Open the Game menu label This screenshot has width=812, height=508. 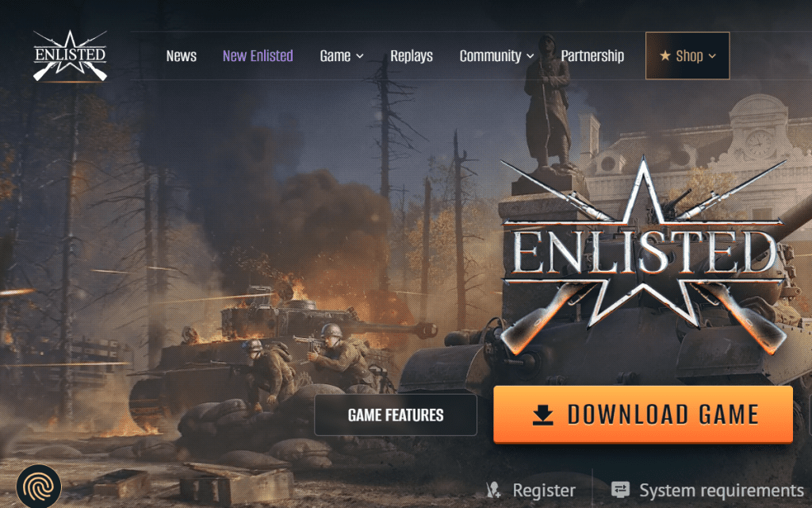pos(335,56)
